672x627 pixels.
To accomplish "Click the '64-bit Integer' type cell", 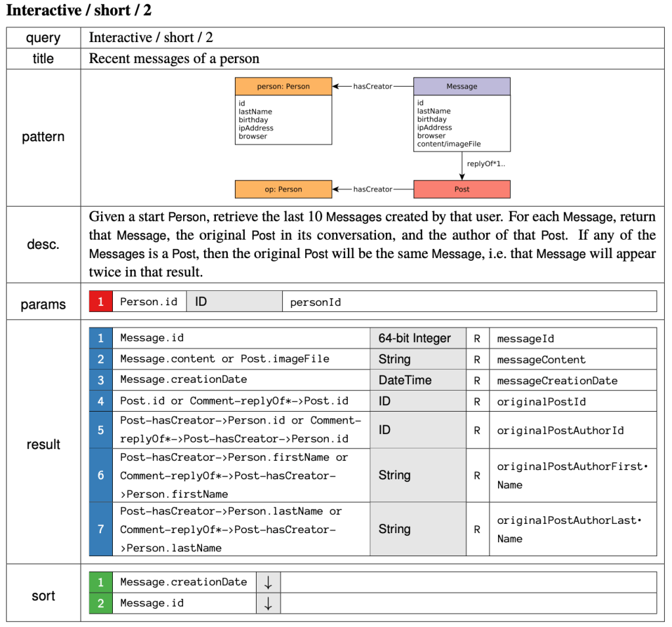I will (414, 339).
